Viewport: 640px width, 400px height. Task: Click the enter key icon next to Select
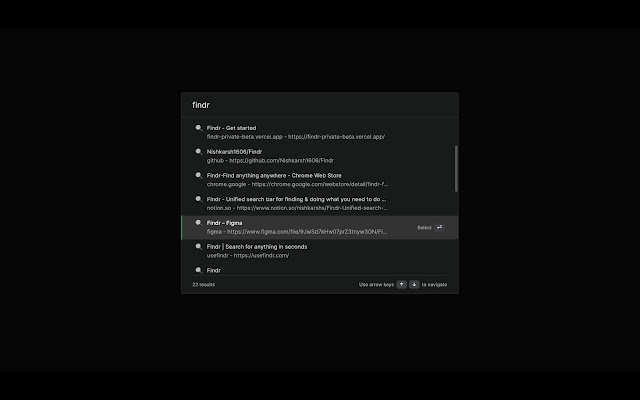[439, 227]
